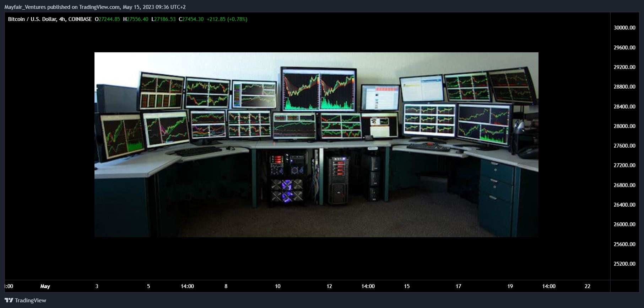Image resolution: width=644 pixels, height=308 pixels.
Task: Click the 25200.00 price axis label
Action: [x=624, y=264]
